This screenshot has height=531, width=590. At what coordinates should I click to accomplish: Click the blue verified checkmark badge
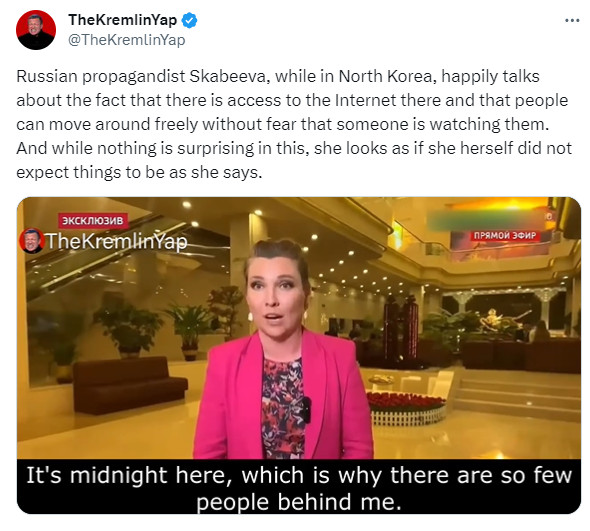[190, 20]
